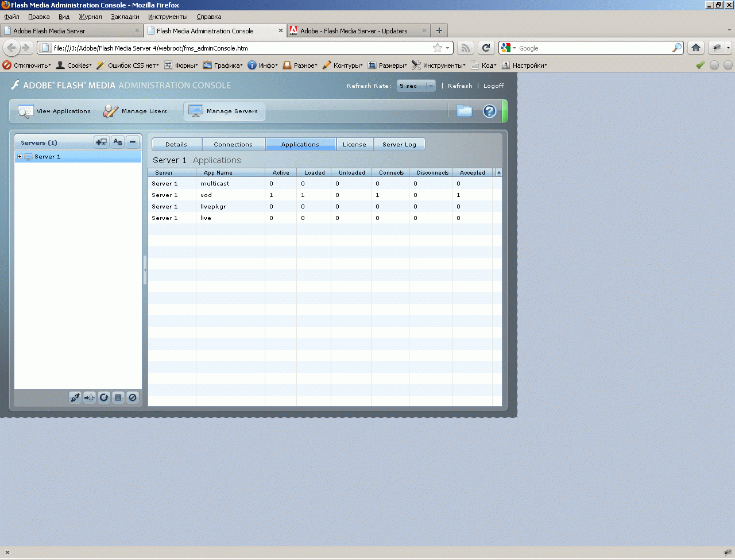
Task: Click the remove server minus icon
Action: pyautogui.click(x=133, y=142)
